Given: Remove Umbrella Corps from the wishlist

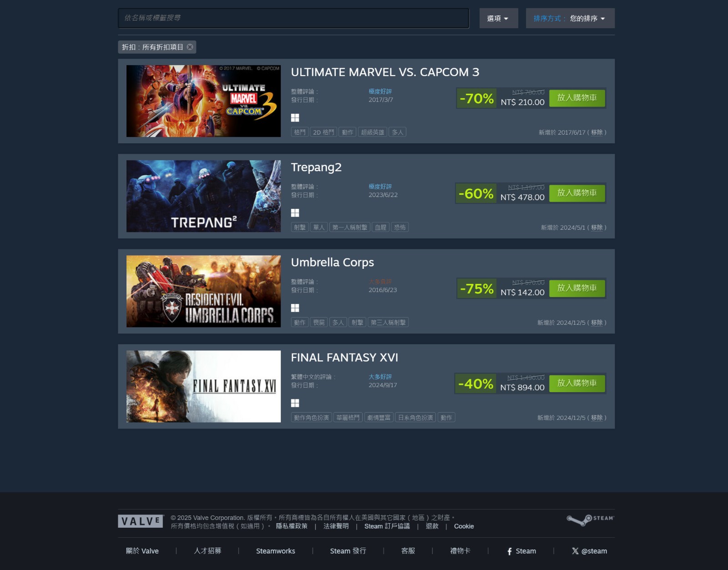Looking at the screenshot, I should click(597, 323).
